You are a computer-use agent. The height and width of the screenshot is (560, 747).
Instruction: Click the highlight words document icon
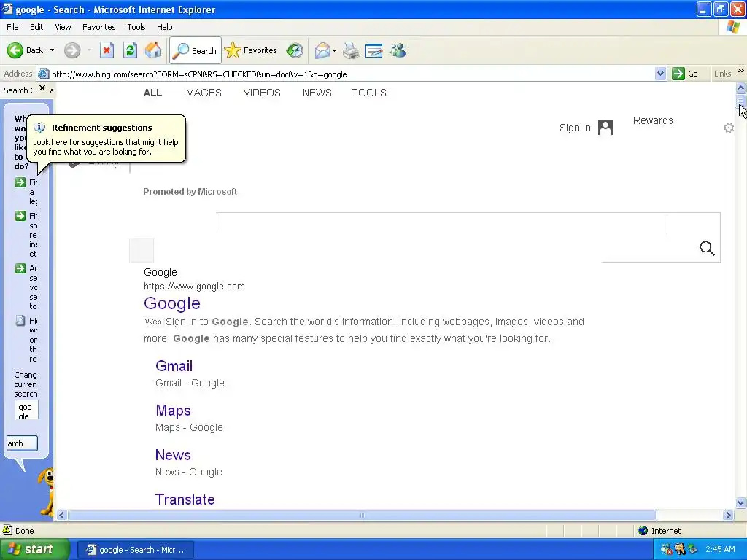point(20,321)
